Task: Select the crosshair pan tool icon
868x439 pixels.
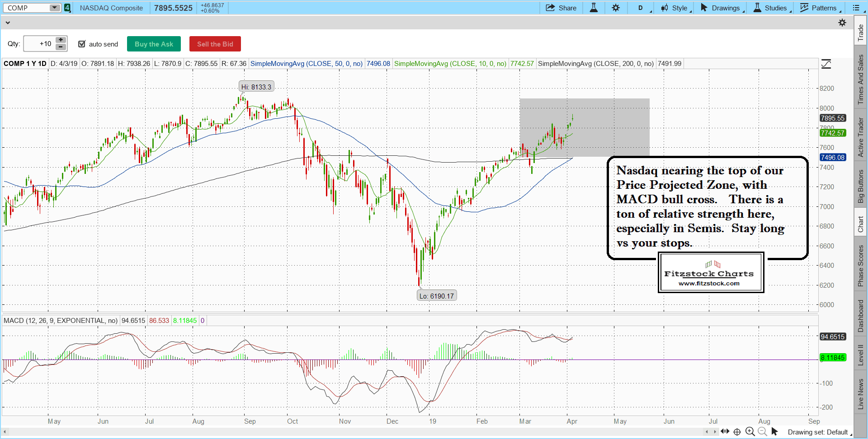Action: click(737, 432)
